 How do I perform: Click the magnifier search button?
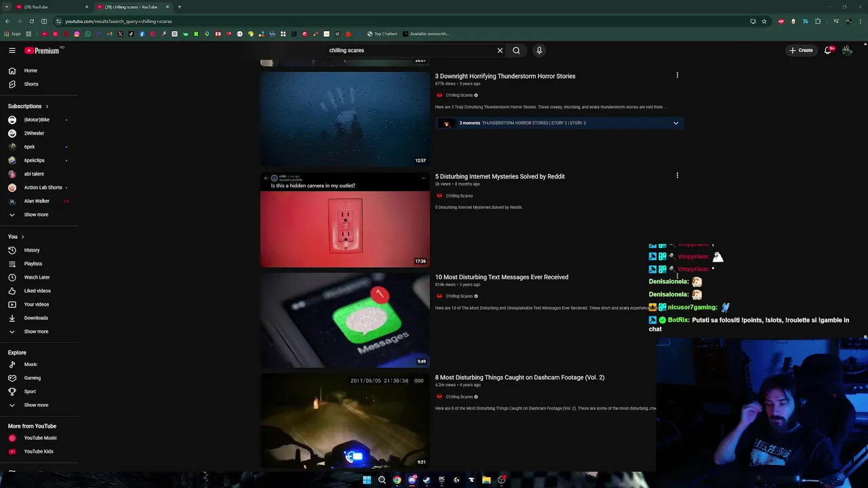516,50
